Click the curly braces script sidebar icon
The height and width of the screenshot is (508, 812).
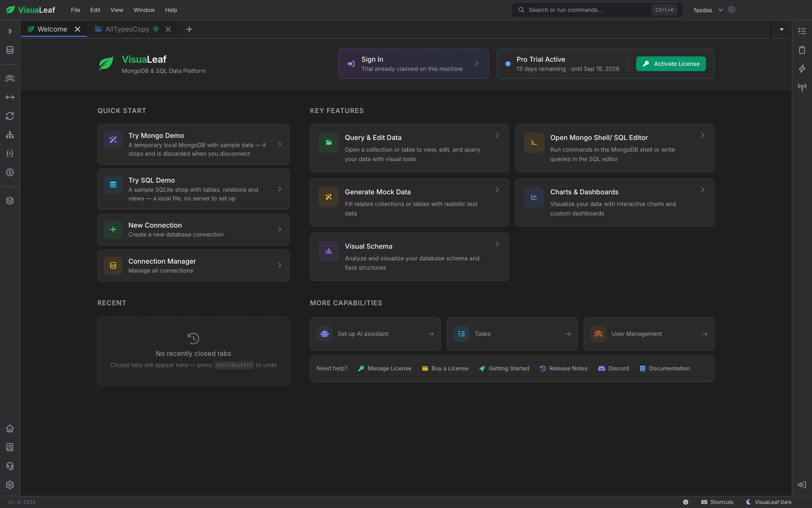(10, 153)
